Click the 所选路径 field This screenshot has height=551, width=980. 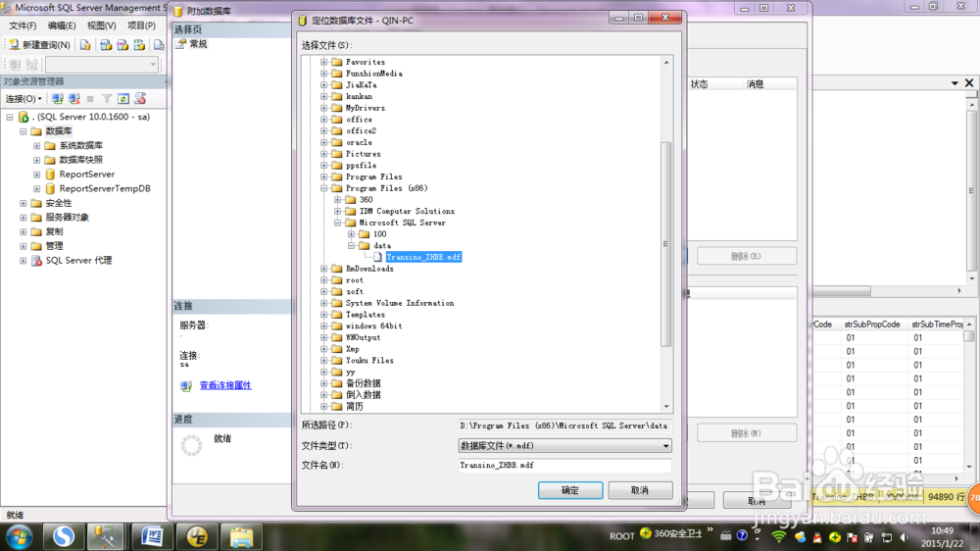pyautogui.click(x=565, y=426)
